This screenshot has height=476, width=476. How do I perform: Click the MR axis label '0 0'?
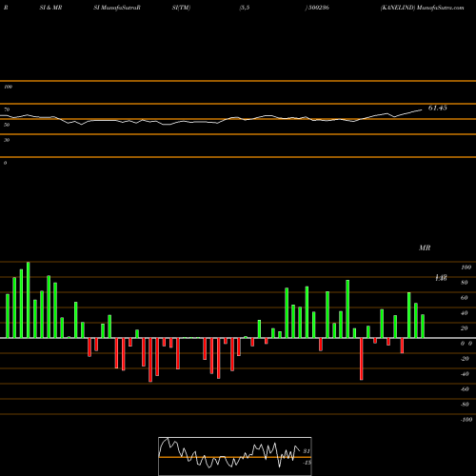click(x=466, y=344)
